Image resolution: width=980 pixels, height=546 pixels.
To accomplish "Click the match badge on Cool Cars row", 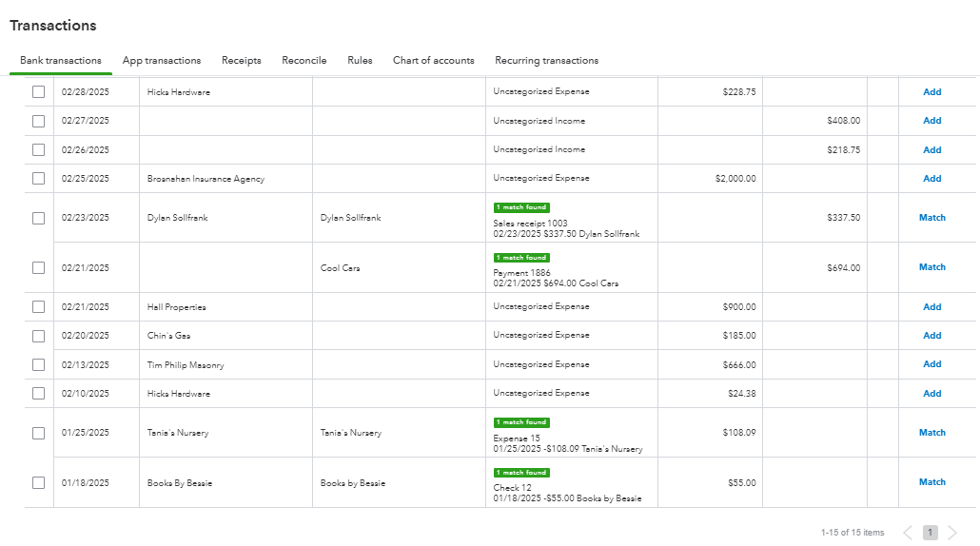I will [521, 258].
